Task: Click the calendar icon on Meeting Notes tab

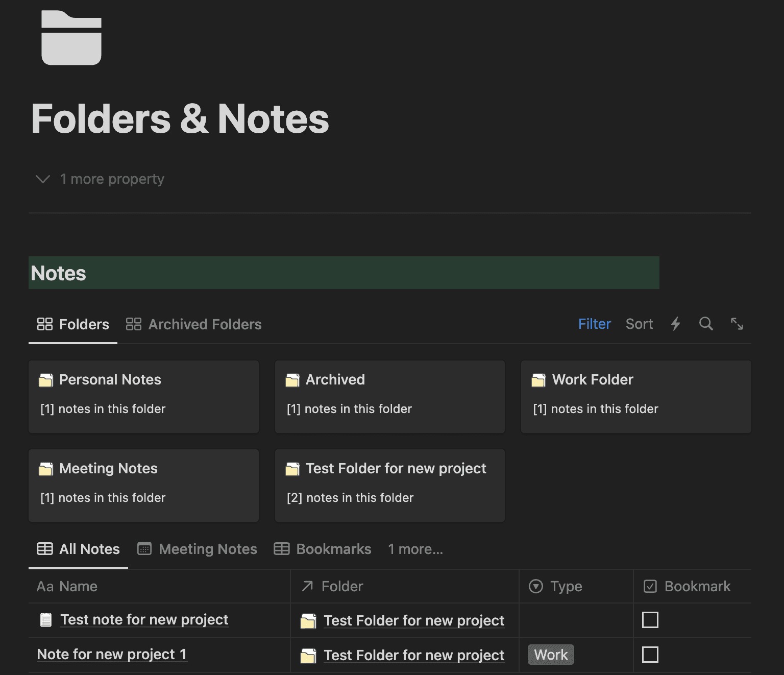Action: click(x=144, y=549)
